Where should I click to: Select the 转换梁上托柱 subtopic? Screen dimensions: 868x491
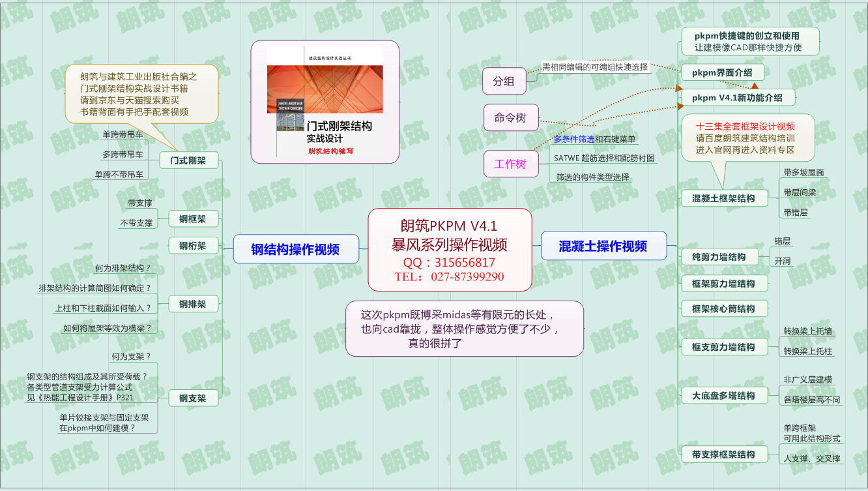[x=808, y=351]
